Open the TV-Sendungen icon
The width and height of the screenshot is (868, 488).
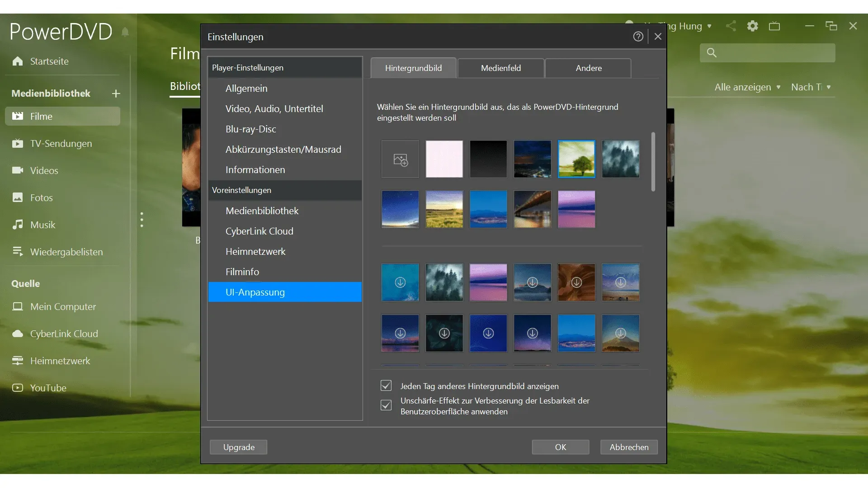18,143
